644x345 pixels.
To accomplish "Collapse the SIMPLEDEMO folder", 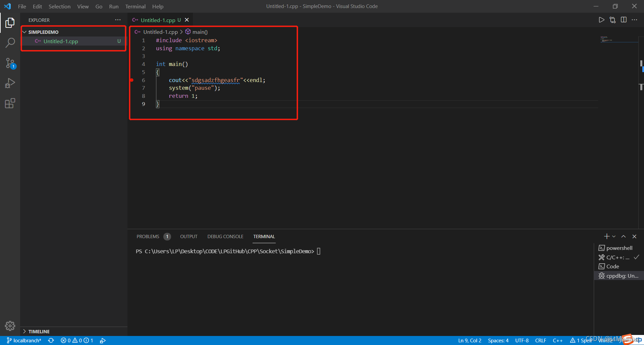I will click(73, 32).
